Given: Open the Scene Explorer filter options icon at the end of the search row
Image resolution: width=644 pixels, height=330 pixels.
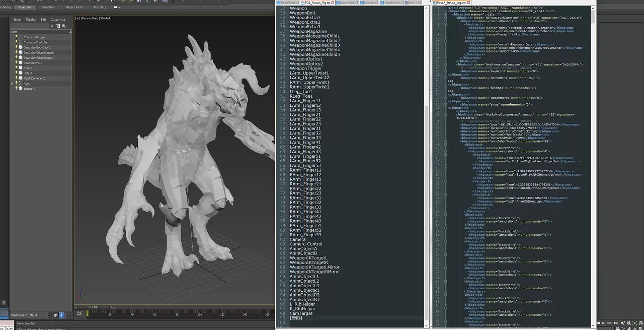Looking at the screenshot, I should (64, 26).
